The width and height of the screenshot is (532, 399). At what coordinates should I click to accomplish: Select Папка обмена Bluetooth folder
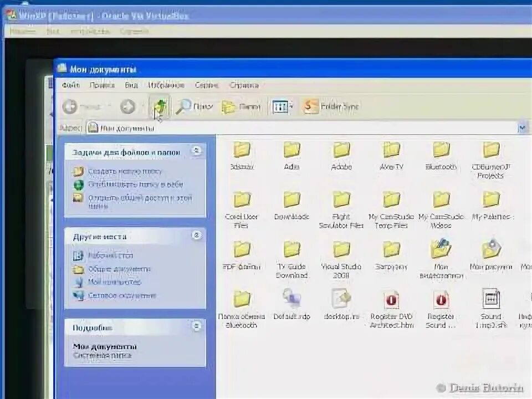(241, 310)
